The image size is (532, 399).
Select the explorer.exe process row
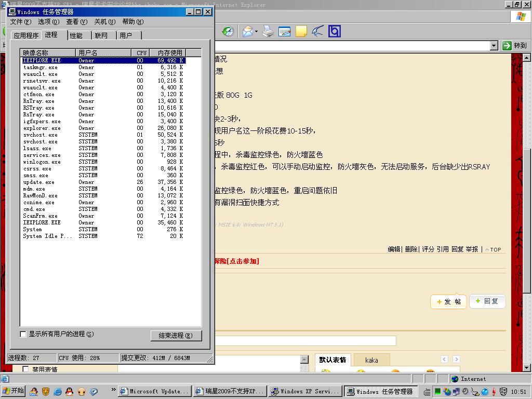coord(103,128)
